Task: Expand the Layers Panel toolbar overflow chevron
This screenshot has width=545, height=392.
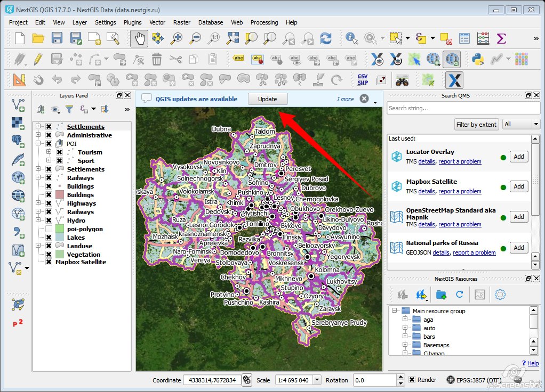Action: point(127,109)
